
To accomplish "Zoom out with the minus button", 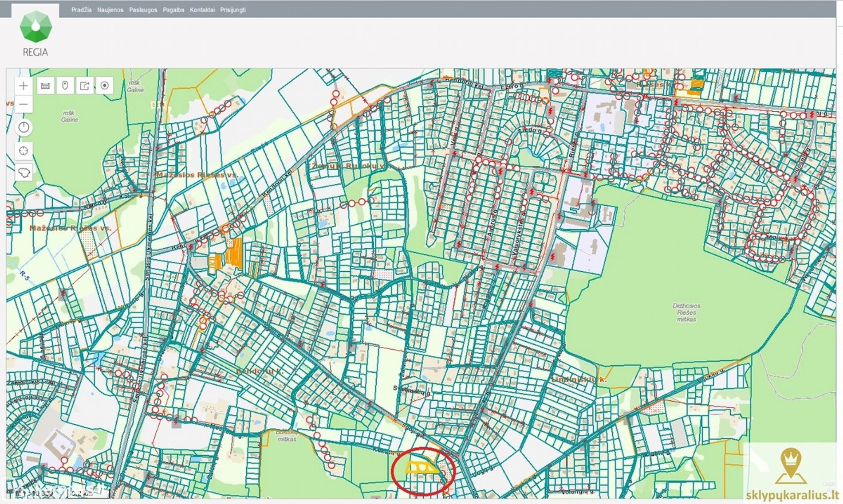I will pos(24,105).
